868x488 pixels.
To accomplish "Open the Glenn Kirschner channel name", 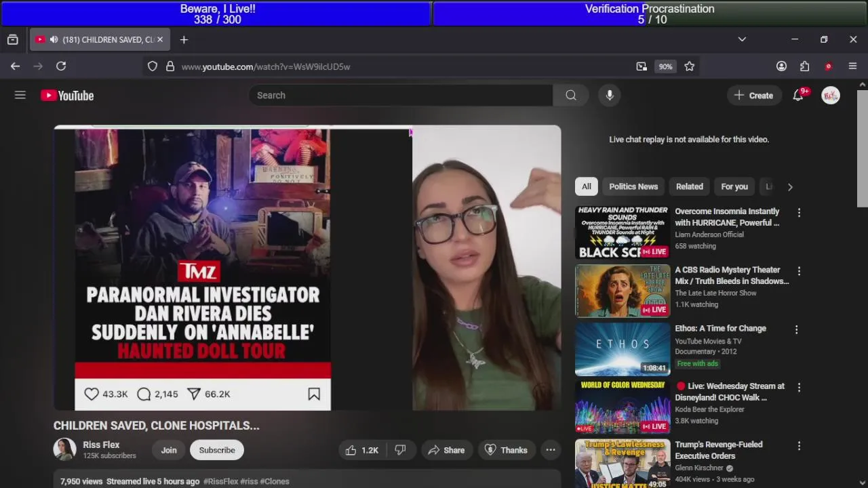I will coord(699,468).
